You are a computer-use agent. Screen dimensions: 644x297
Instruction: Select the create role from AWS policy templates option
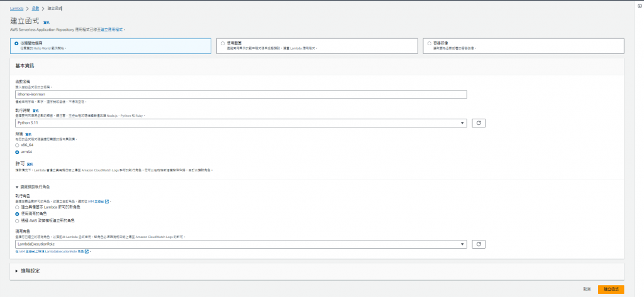pyautogui.click(x=17, y=220)
